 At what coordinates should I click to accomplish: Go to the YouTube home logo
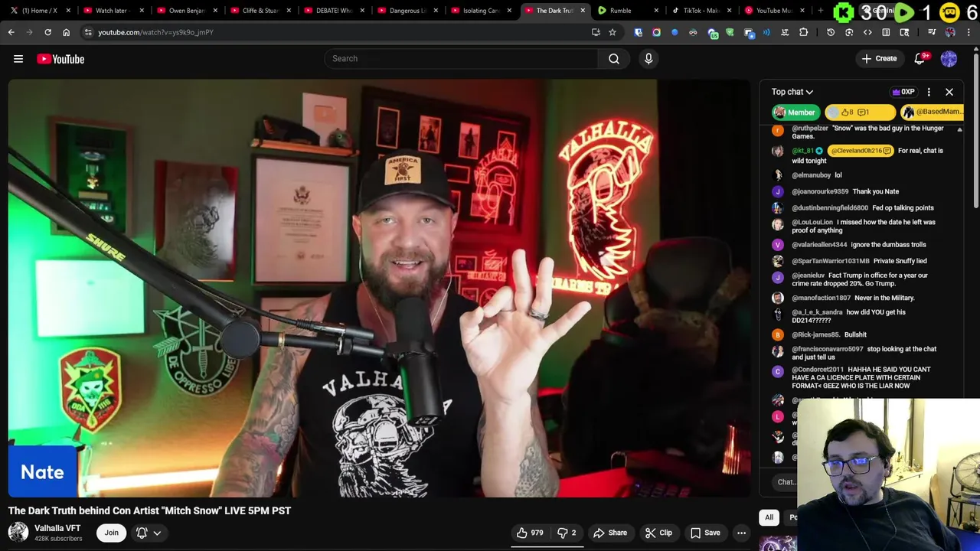pos(60,59)
